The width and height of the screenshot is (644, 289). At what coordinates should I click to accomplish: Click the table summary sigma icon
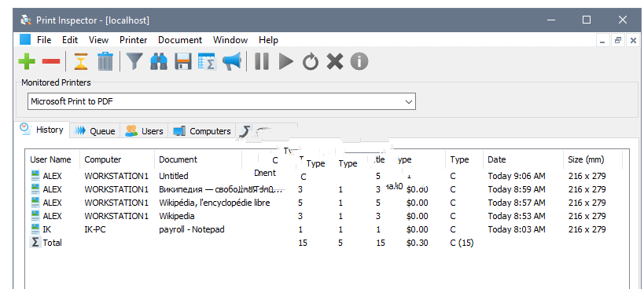click(207, 62)
